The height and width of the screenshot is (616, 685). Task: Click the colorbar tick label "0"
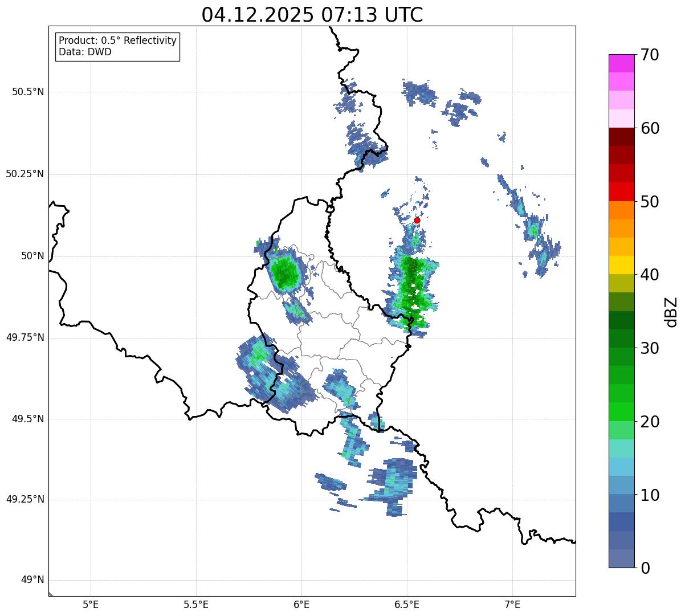[646, 568]
